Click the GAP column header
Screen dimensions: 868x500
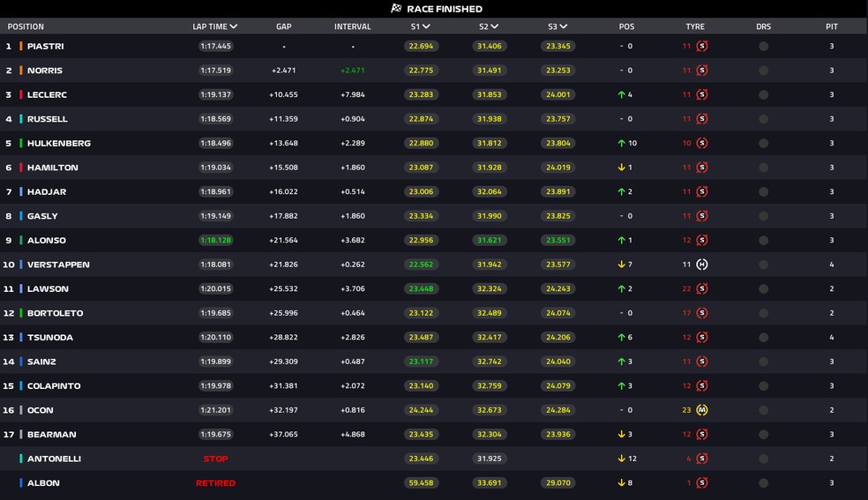click(283, 26)
